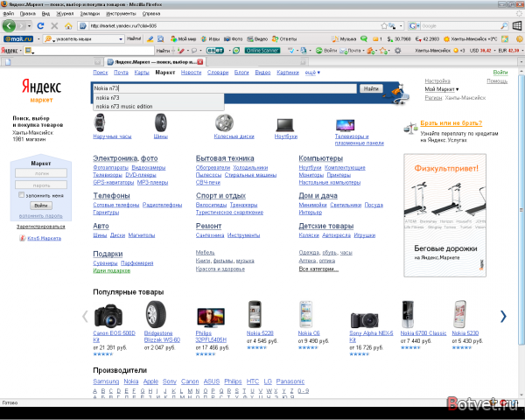
Task: Click the Google search magnifier icon
Action: coord(504,25)
